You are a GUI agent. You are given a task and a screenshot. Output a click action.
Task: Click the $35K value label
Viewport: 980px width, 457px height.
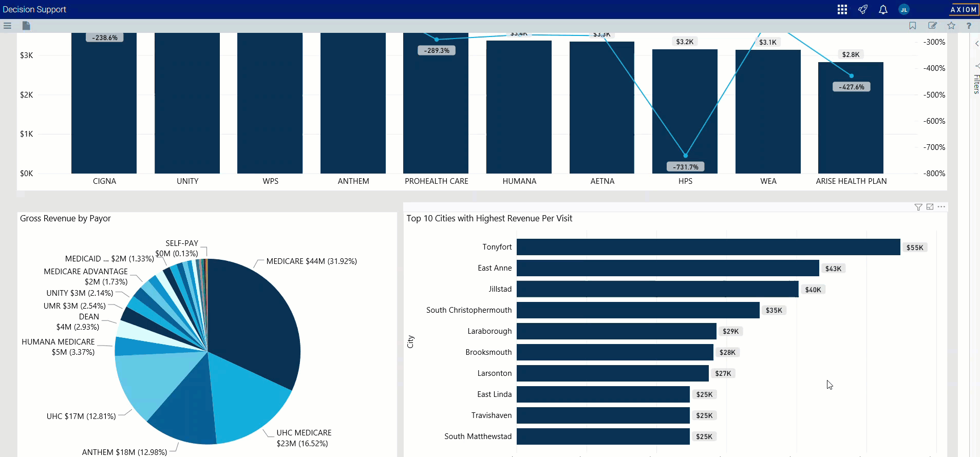(774, 310)
